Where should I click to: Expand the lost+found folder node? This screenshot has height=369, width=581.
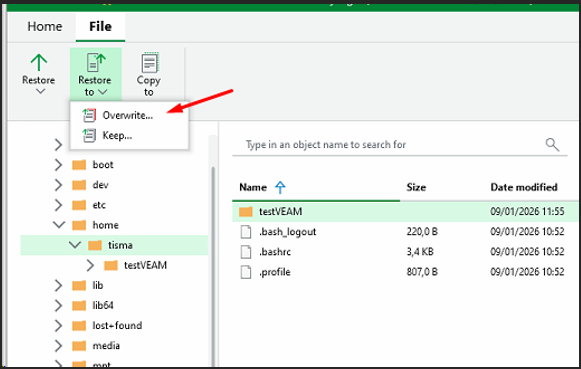click(58, 326)
